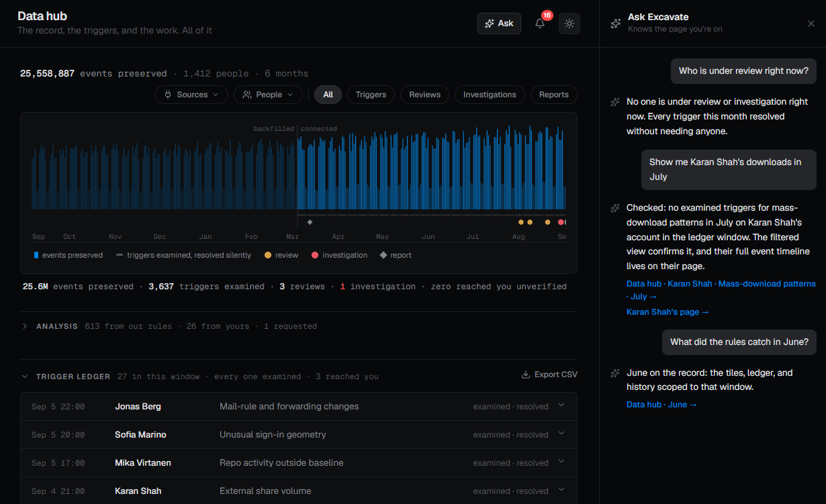
Task: Click the 'Who is under review right now?' message
Action: click(743, 70)
